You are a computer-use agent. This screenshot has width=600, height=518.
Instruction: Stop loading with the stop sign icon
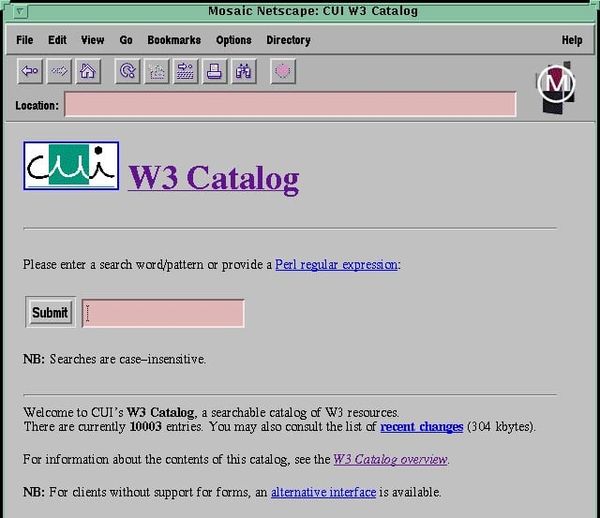283,71
